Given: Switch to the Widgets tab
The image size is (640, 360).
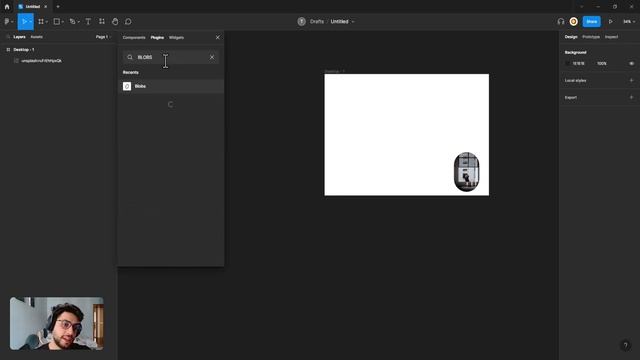Looking at the screenshot, I should (x=176, y=38).
